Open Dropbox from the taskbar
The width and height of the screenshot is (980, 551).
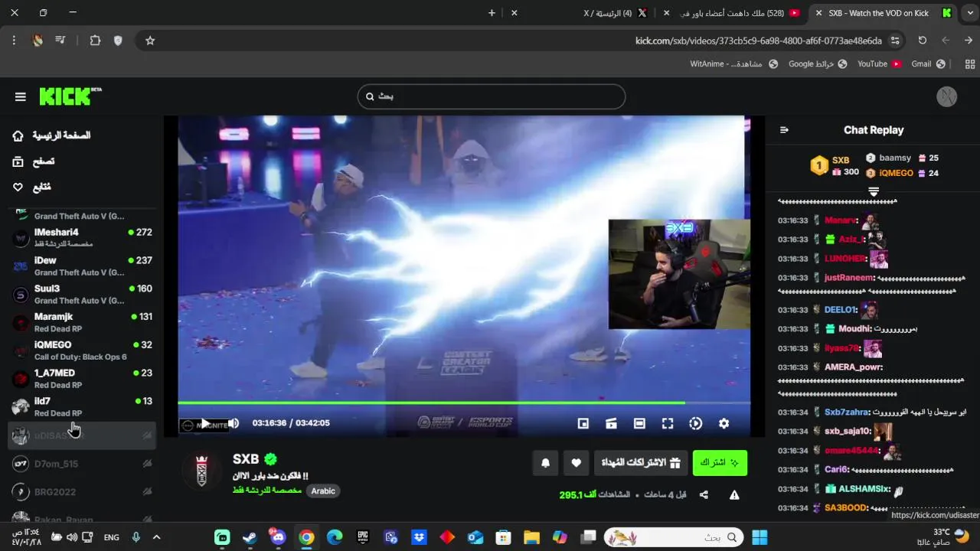pos(419,537)
